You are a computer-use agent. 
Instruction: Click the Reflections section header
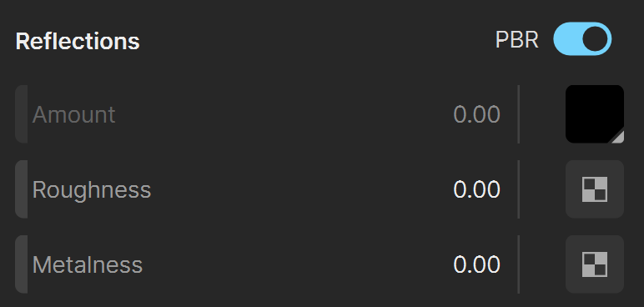pos(78,41)
